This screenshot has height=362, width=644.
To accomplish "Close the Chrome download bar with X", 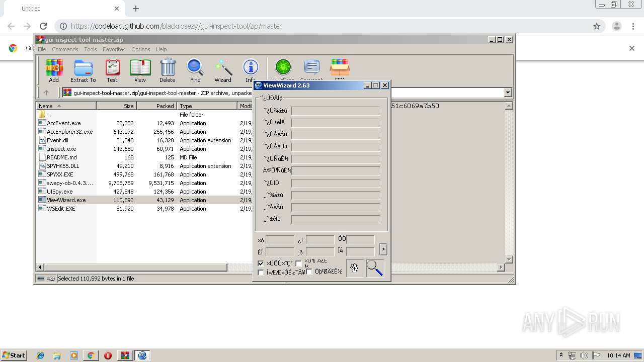I will [x=632, y=48].
